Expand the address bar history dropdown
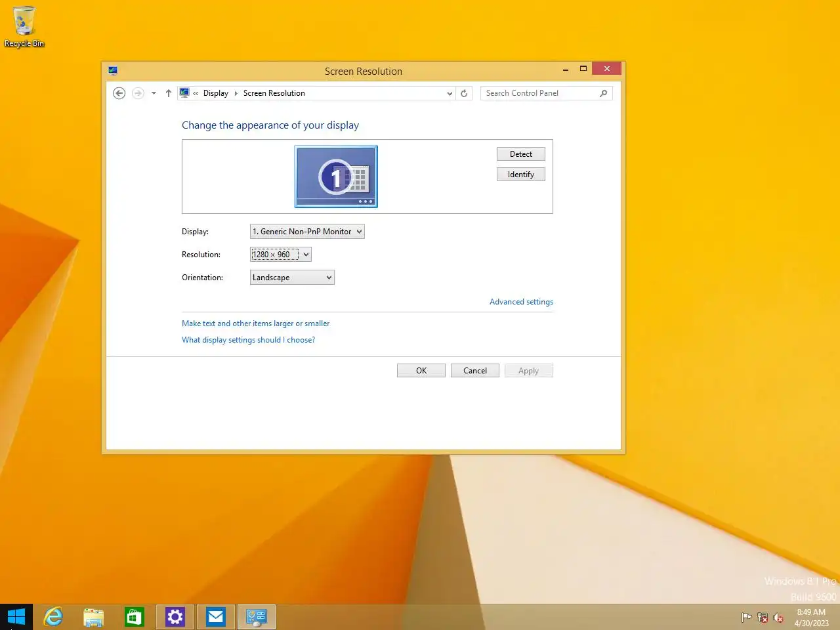Image resolution: width=840 pixels, height=630 pixels. pyautogui.click(x=450, y=93)
